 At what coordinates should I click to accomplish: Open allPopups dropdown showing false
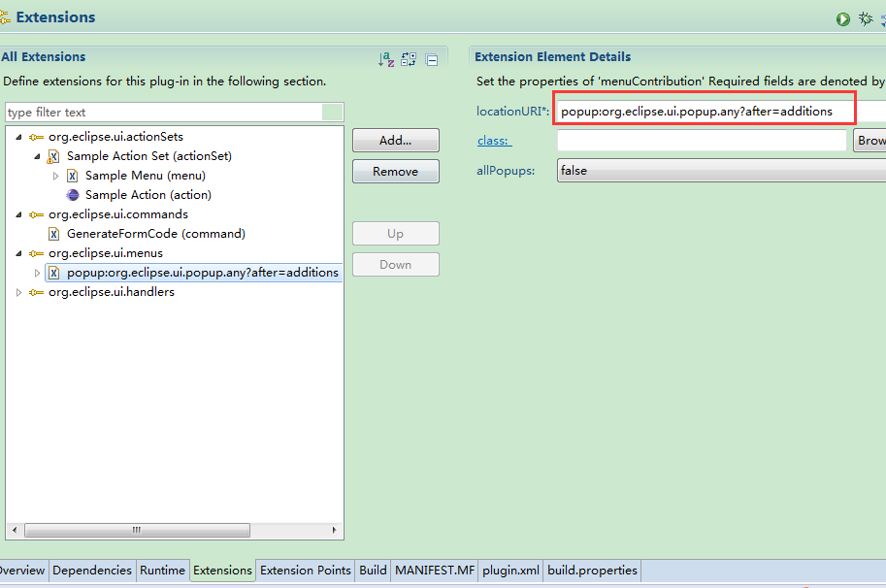[x=722, y=170]
